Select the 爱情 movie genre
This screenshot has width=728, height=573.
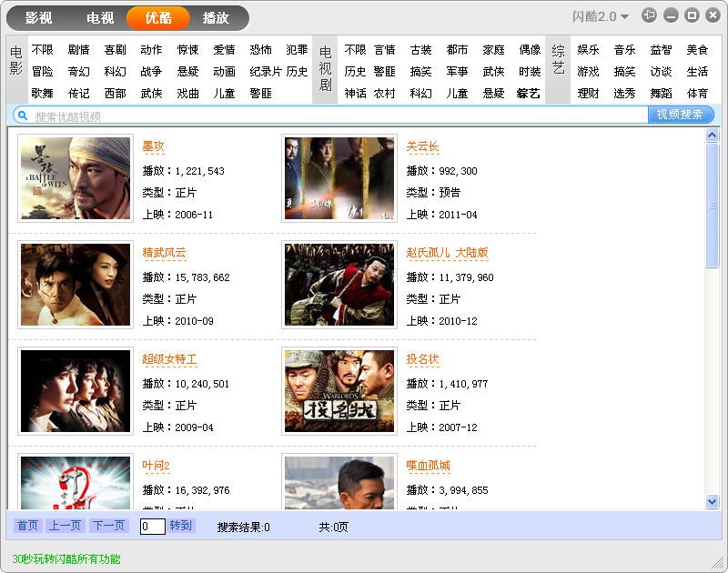coord(224,50)
